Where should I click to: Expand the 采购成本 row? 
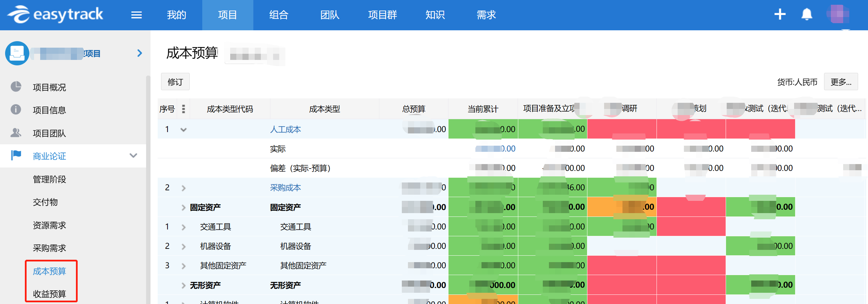(x=184, y=188)
